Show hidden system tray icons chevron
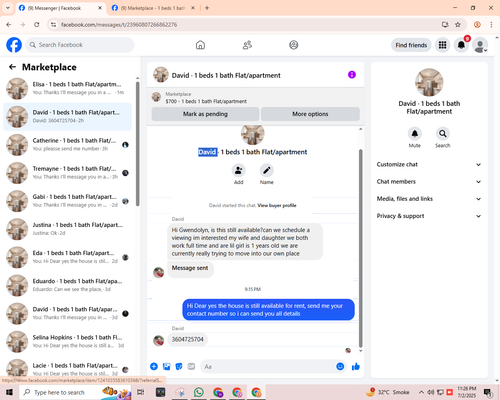Viewport: 500px width, 400px height. click(x=421, y=392)
